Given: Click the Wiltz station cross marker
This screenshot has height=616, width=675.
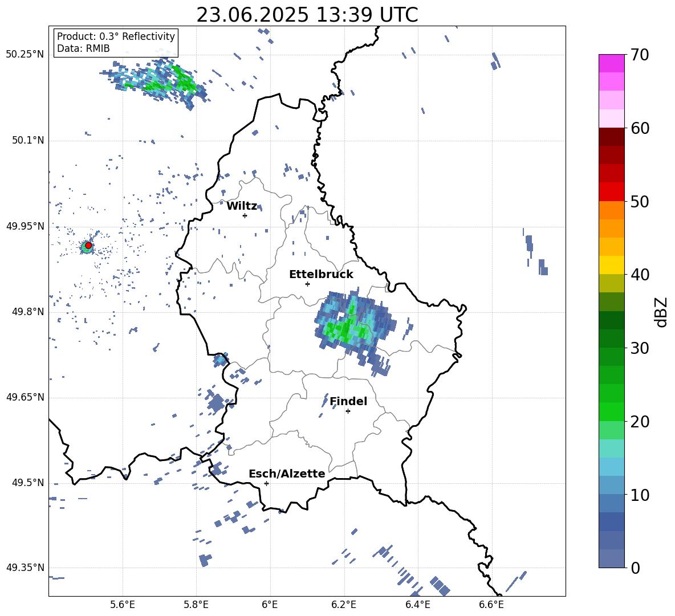Looking at the screenshot, I should (245, 215).
